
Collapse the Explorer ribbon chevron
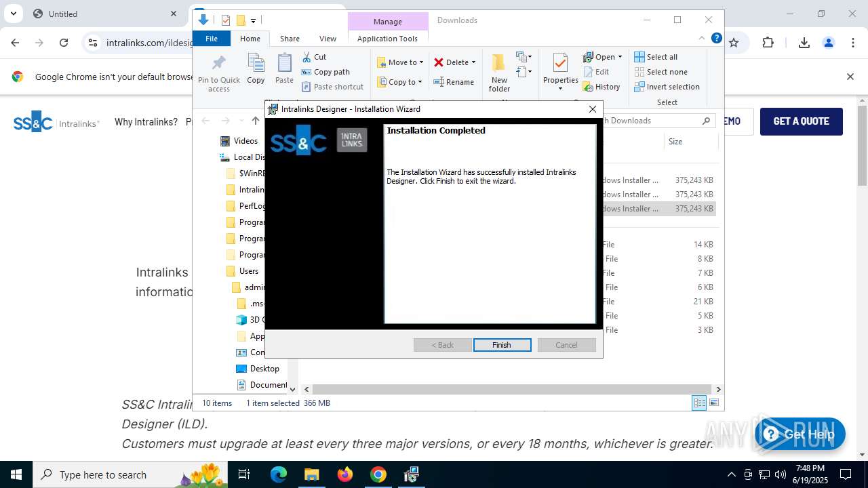[702, 39]
